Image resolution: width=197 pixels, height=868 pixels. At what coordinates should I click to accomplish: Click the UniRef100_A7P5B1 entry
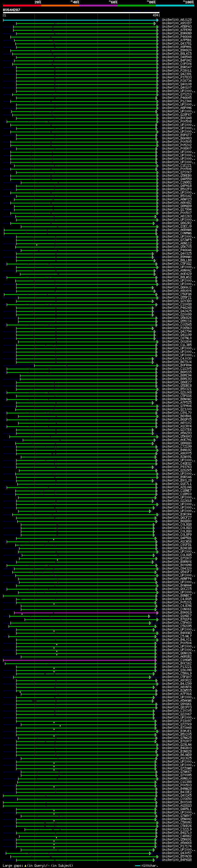[177, 40]
